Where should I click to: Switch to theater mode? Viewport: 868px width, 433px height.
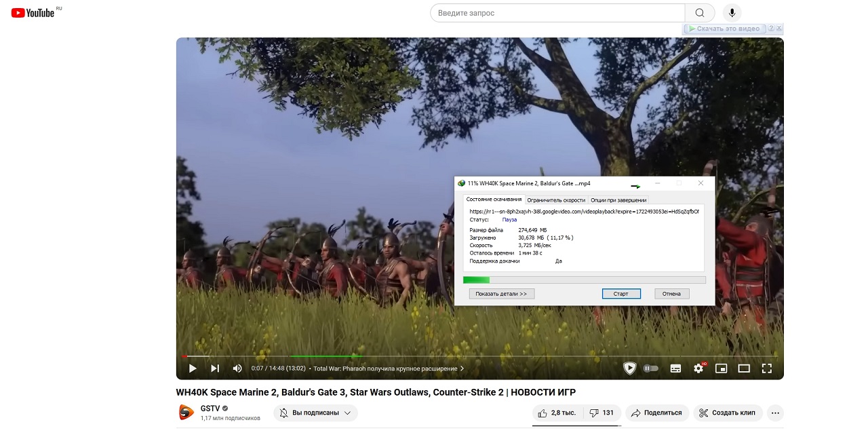(744, 369)
